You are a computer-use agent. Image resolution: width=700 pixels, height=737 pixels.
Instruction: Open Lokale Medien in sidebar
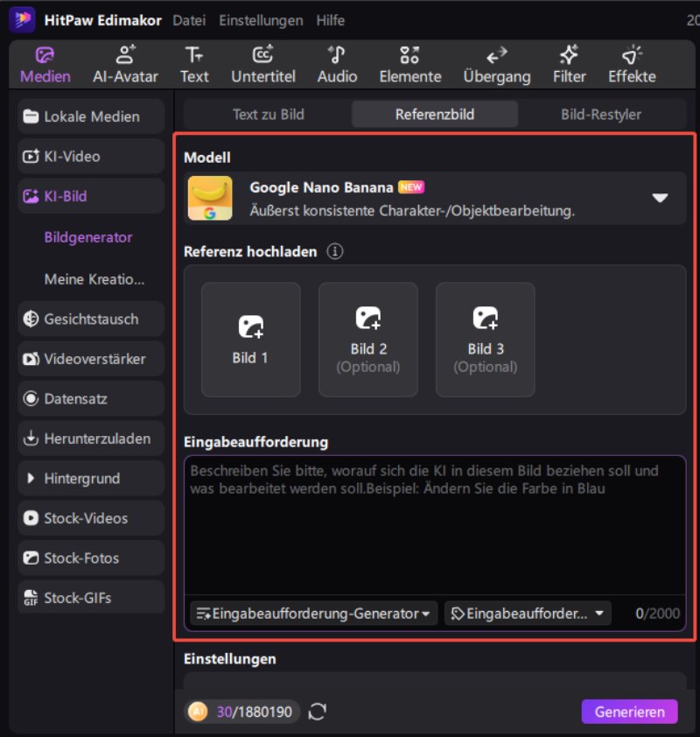(91, 116)
